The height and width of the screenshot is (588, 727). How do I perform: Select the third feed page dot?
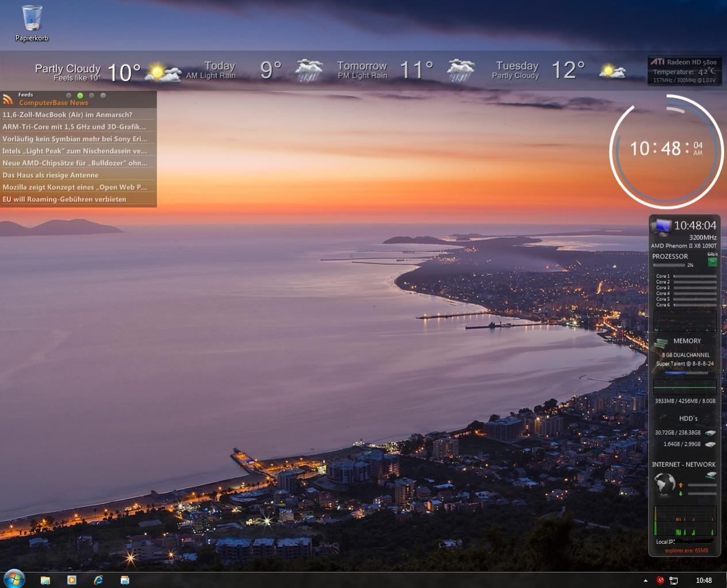coord(91,96)
